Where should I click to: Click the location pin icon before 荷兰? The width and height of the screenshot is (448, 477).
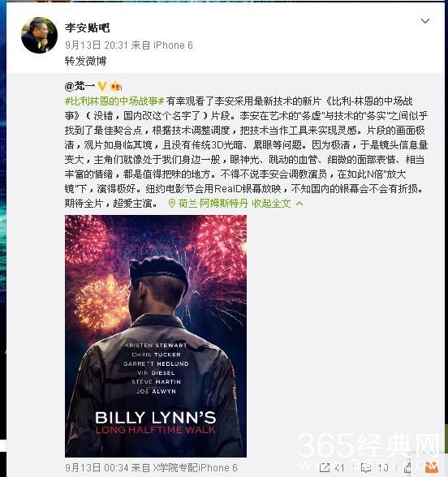172,203
